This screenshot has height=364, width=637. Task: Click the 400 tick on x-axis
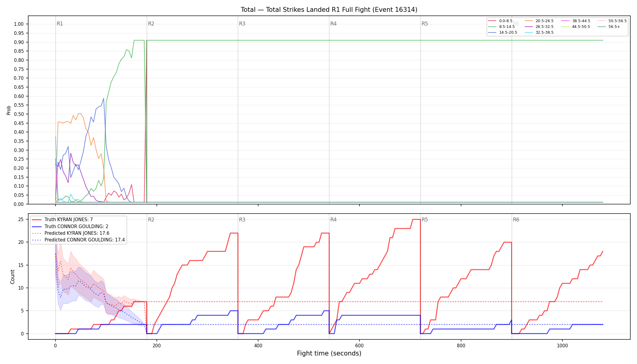coord(258,345)
